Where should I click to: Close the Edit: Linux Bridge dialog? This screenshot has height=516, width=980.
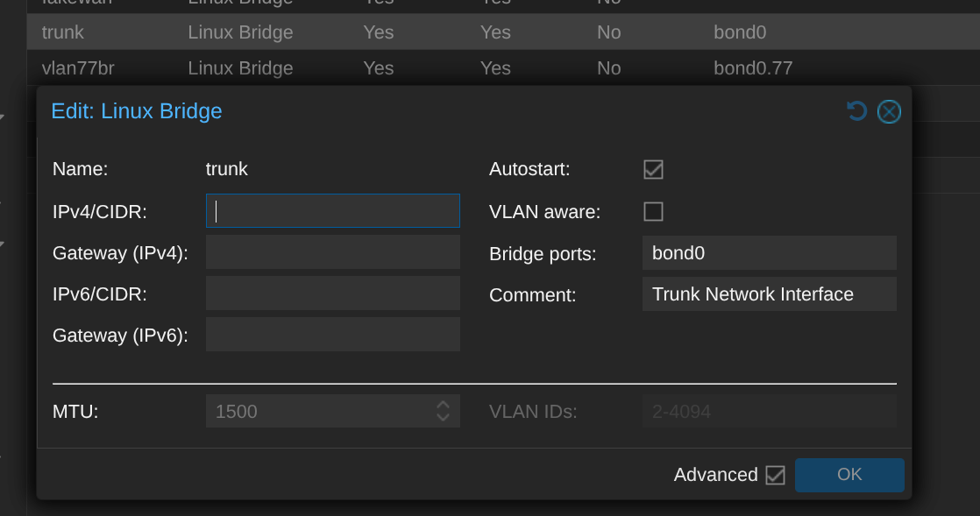[889, 111]
